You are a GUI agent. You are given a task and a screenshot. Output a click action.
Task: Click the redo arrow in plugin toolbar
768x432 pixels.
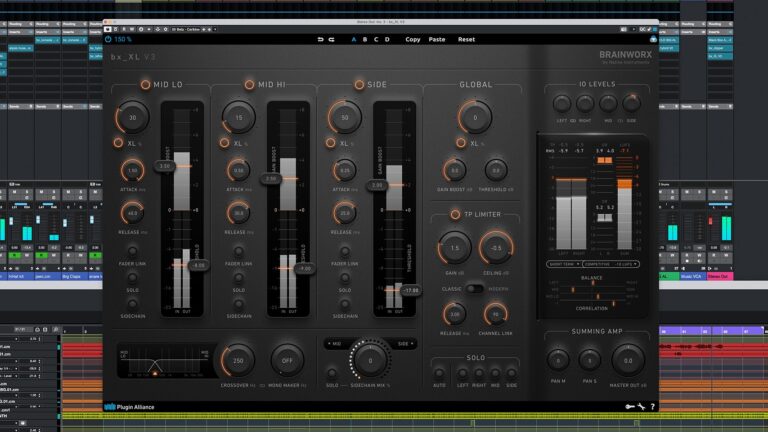(332, 39)
